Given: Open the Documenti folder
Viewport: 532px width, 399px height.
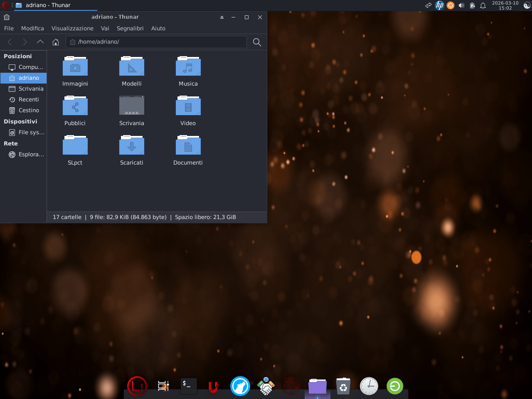Looking at the screenshot, I should [188, 146].
